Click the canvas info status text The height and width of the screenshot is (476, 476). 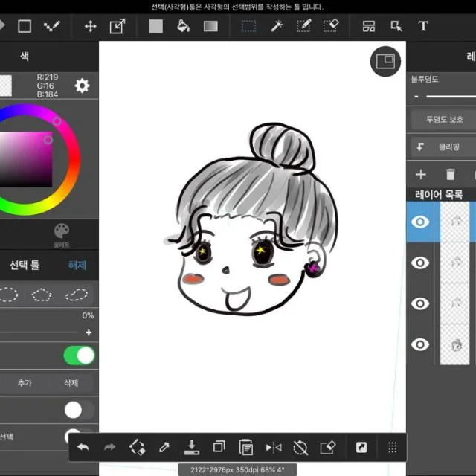[x=237, y=469]
